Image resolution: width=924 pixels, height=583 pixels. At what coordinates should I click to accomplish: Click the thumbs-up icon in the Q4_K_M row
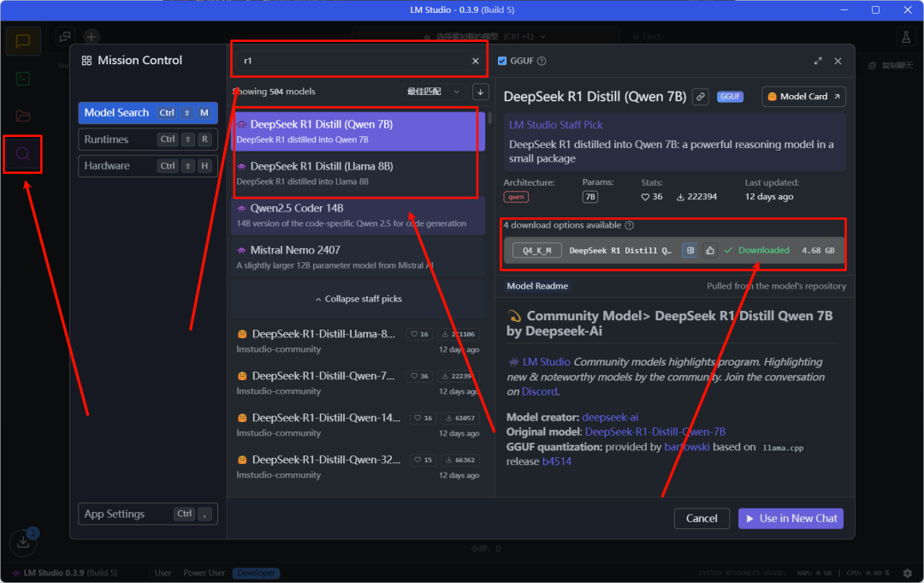709,251
